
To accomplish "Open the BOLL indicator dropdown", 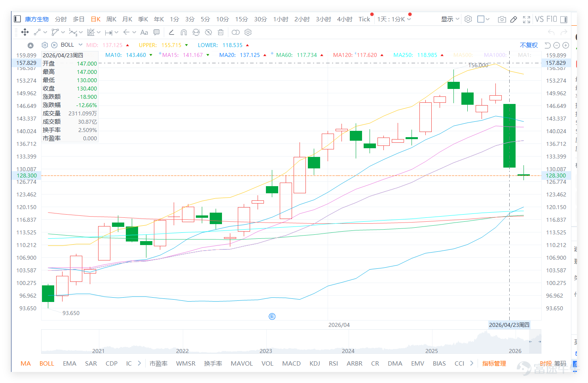I will (80, 45).
